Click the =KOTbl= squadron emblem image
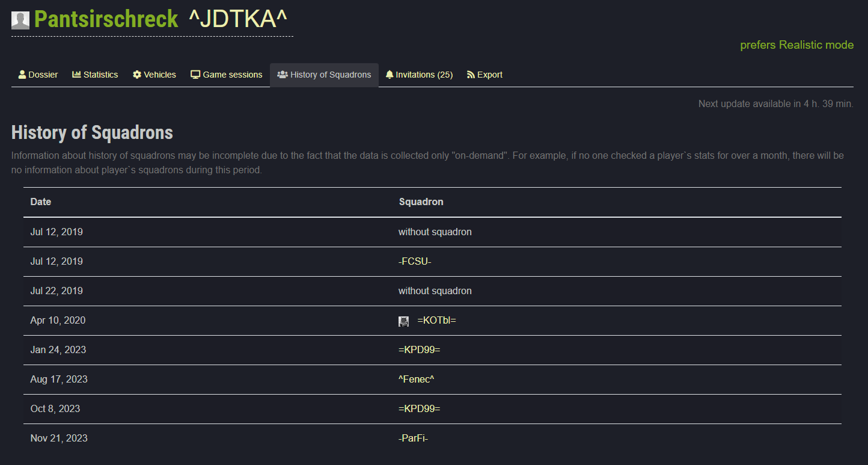The width and height of the screenshot is (868, 465). coord(404,321)
